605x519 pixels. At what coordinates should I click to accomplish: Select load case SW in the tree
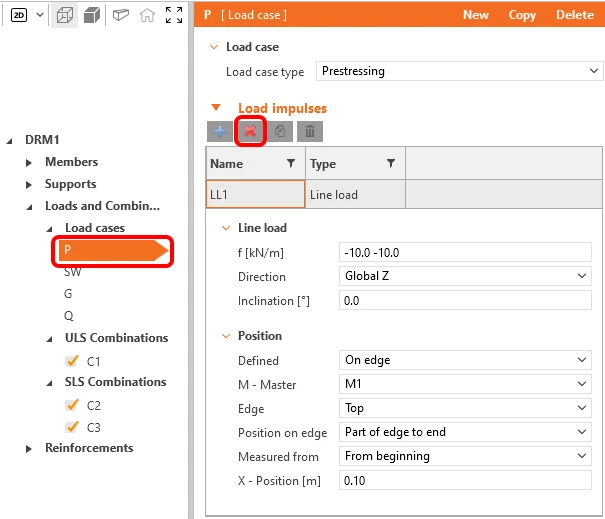73,272
